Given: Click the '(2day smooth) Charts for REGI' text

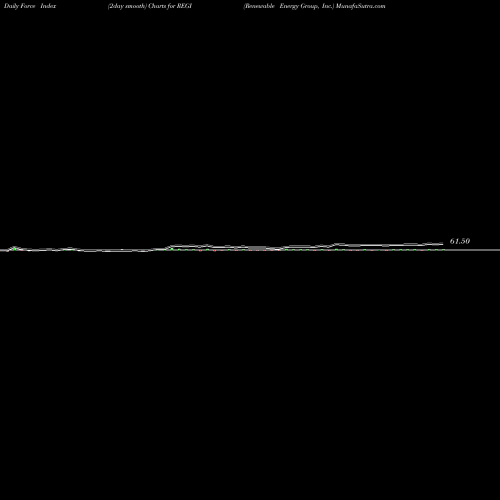Looking at the screenshot, I should click(150, 6).
